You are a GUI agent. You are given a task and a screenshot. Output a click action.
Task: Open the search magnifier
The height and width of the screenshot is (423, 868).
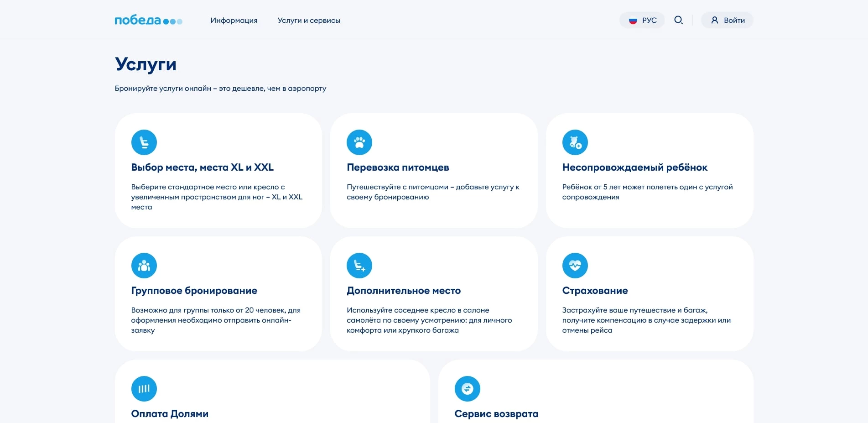point(679,20)
